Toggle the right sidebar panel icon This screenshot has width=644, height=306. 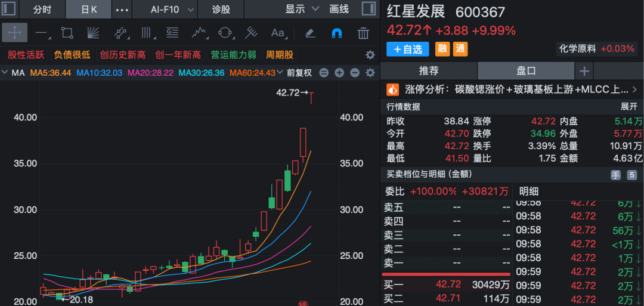pyautogui.click(x=369, y=8)
